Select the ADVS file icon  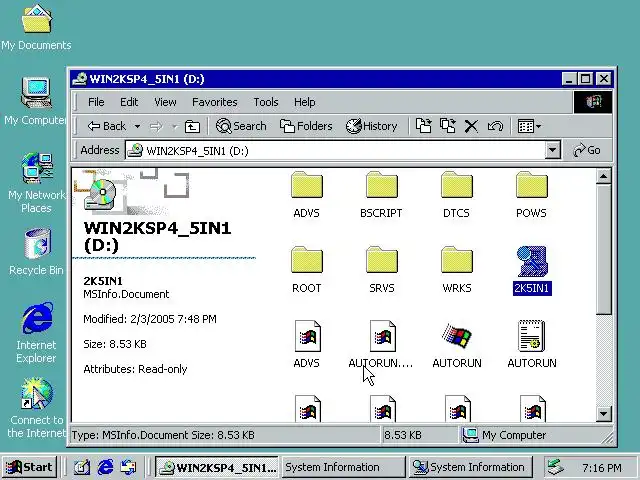click(x=307, y=336)
